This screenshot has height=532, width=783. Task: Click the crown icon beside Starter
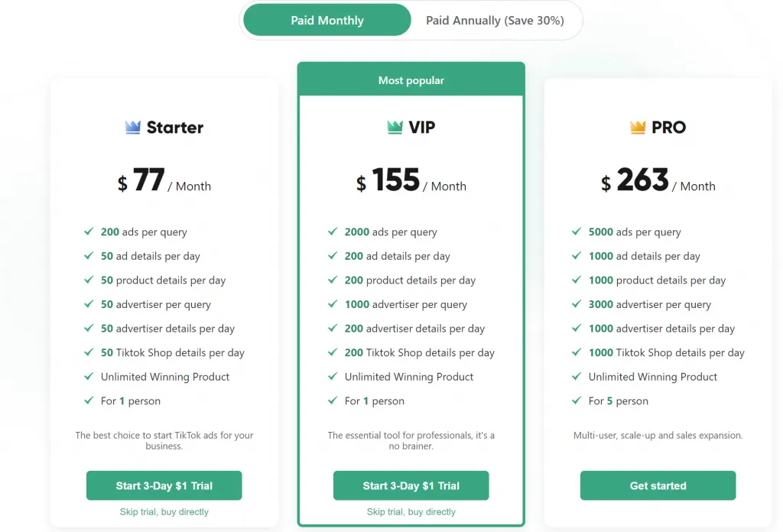(x=132, y=126)
